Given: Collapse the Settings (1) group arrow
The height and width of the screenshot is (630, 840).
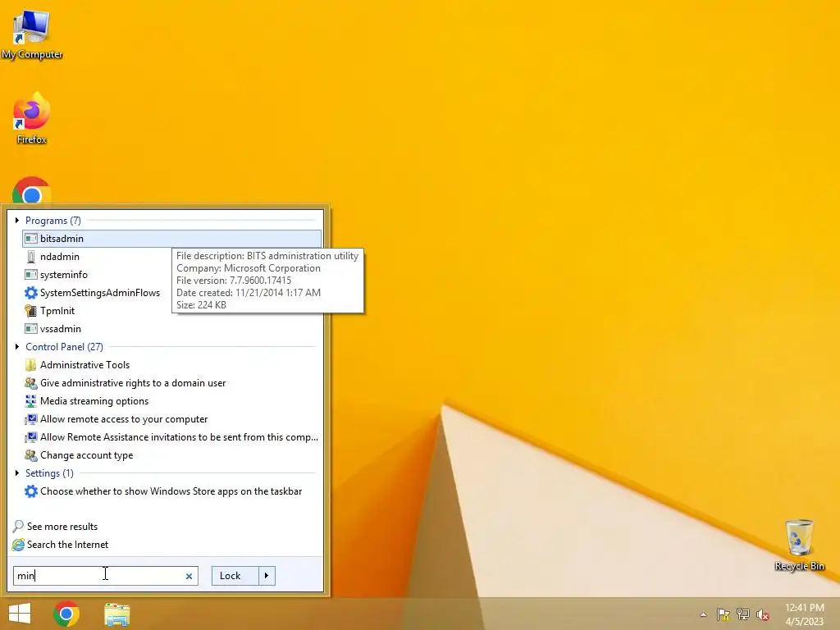Looking at the screenshot, I should (x=17, y=473).
